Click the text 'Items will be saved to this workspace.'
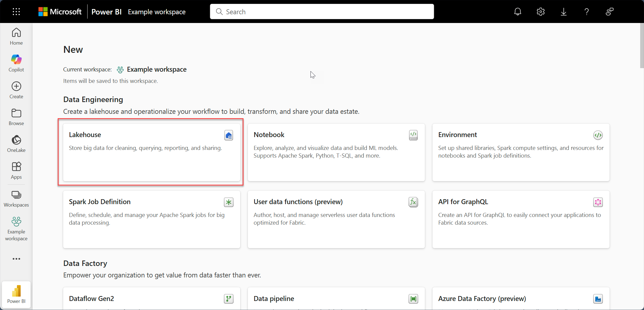Image resolution: width=644 pixels, height=310 pixels. click(x=111, y=81)
